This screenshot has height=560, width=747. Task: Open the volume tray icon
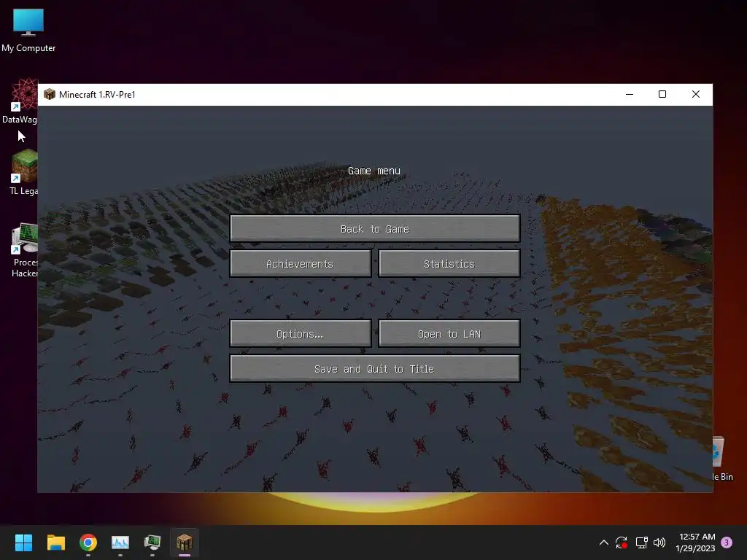click(659, 542)
